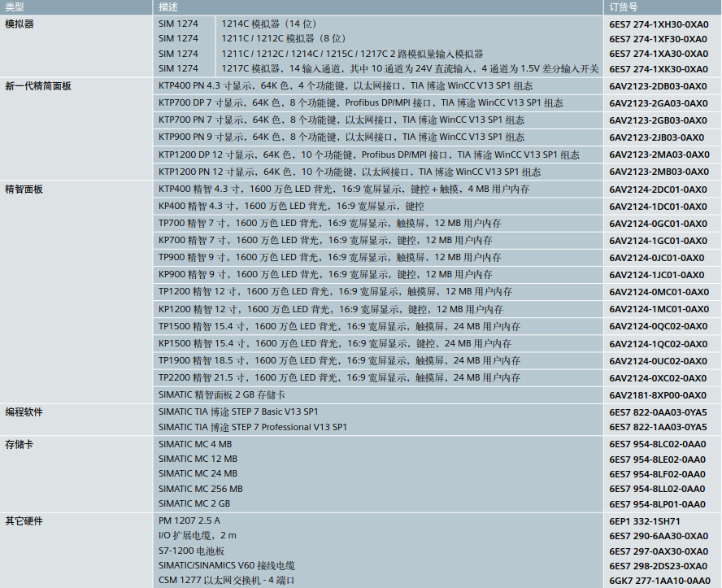The height and width of the screenshot is (588, 722).
Task: Click order number 6AV2123-2DB03-0AX0
Action: click(658, 86)
